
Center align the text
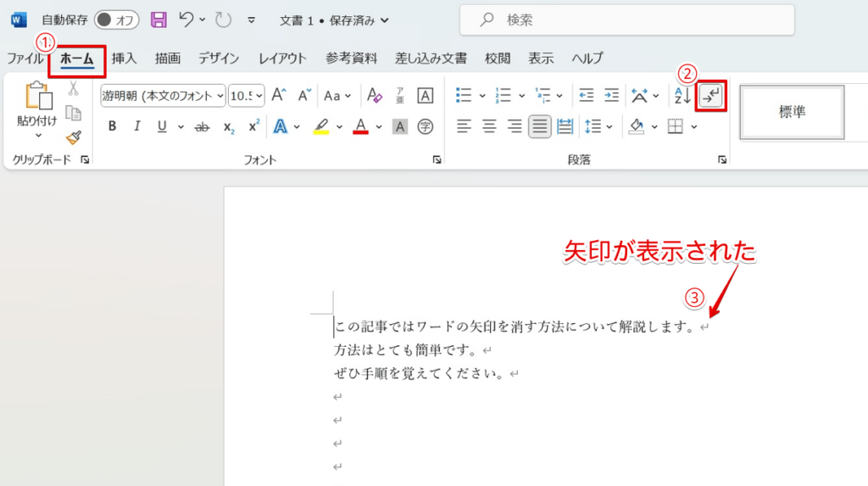[x=489, y=127]
